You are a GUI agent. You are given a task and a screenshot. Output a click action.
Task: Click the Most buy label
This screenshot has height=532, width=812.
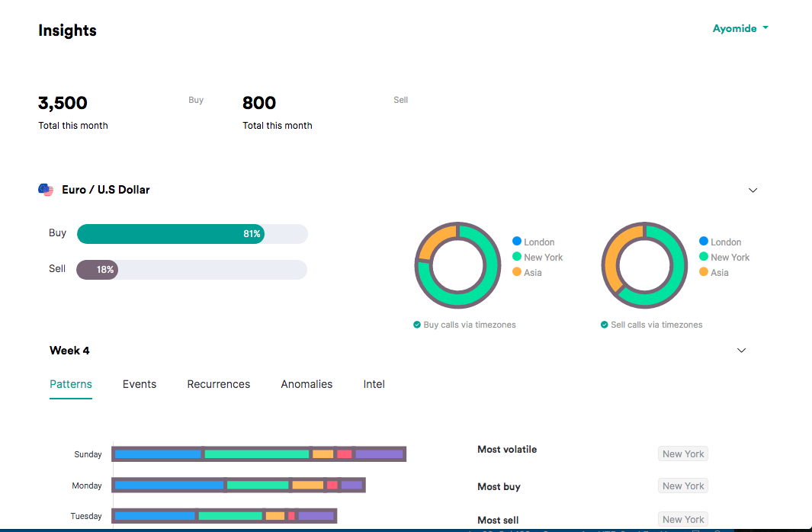coord(499,486)
